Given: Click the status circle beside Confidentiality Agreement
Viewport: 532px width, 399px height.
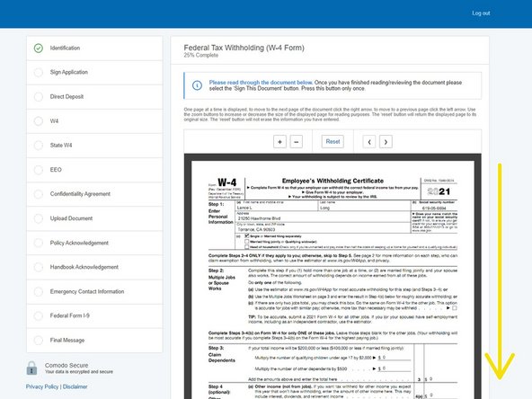Looking at the screenshot, I should tap(39, 194).
